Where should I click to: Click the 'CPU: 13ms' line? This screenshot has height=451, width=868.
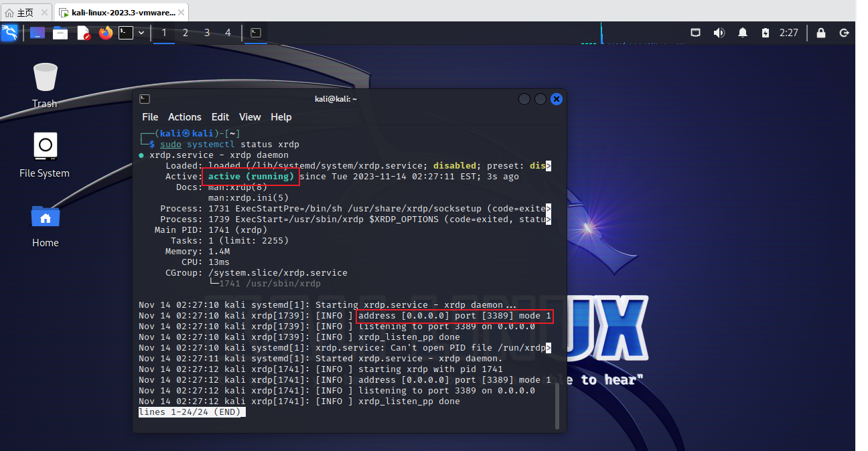tap(206, 262)
